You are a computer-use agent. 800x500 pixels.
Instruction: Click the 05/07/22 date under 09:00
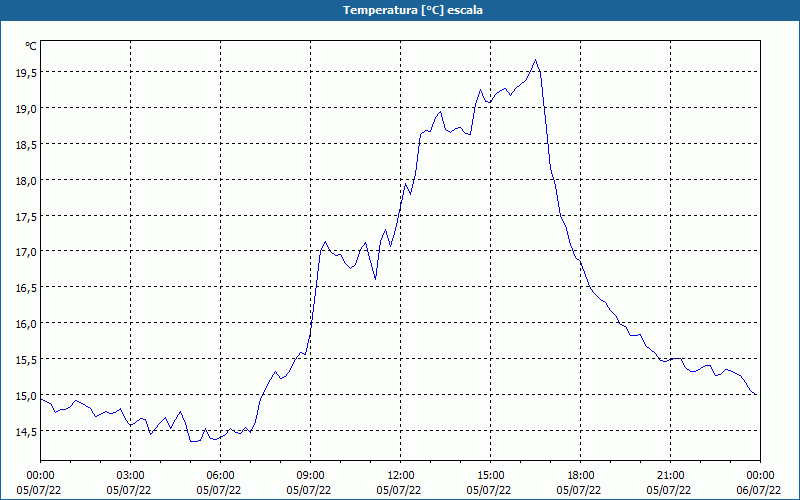(x=310, y=490)
